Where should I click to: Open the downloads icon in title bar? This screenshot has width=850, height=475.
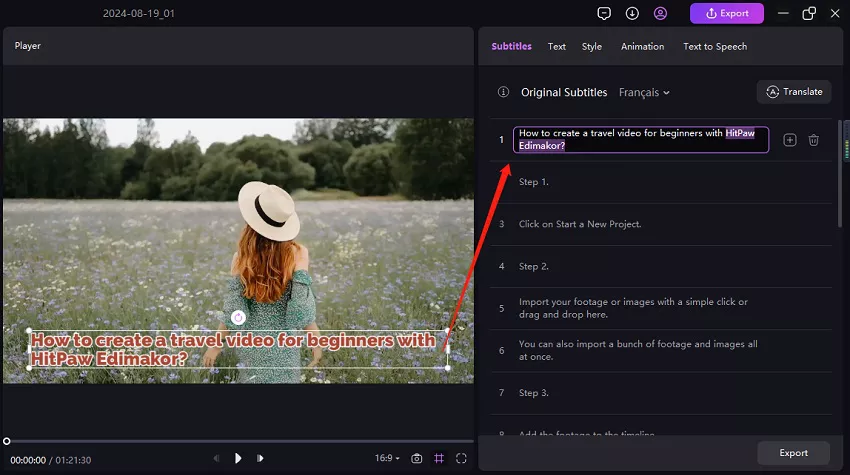pos(632,13)
